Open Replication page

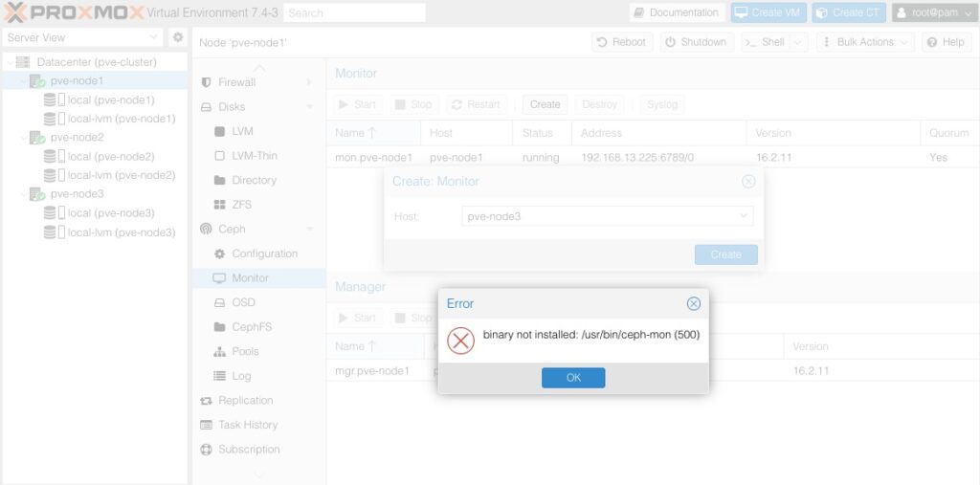click(246, 400)
